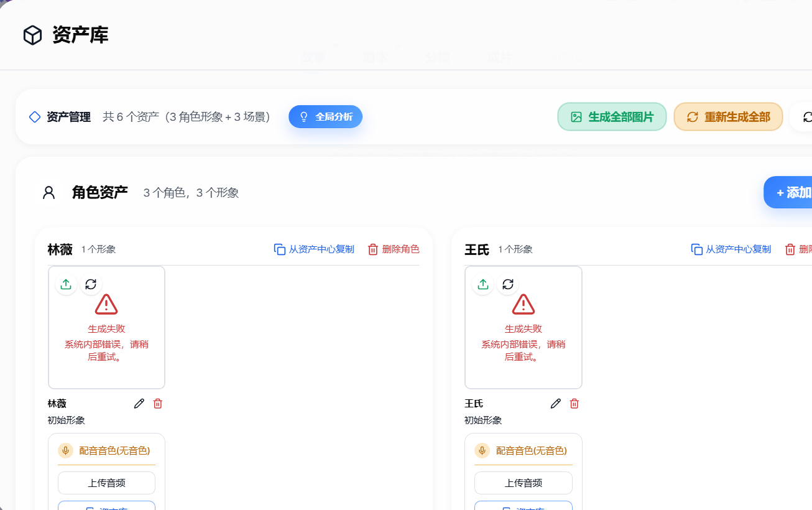Click 生成全部图片 button
The image size is (812, 510).
coord(612,117)
